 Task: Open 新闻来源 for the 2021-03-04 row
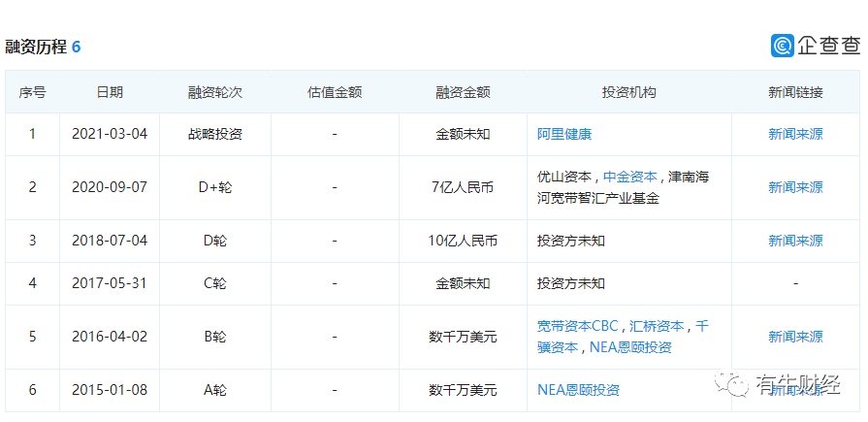795,134
